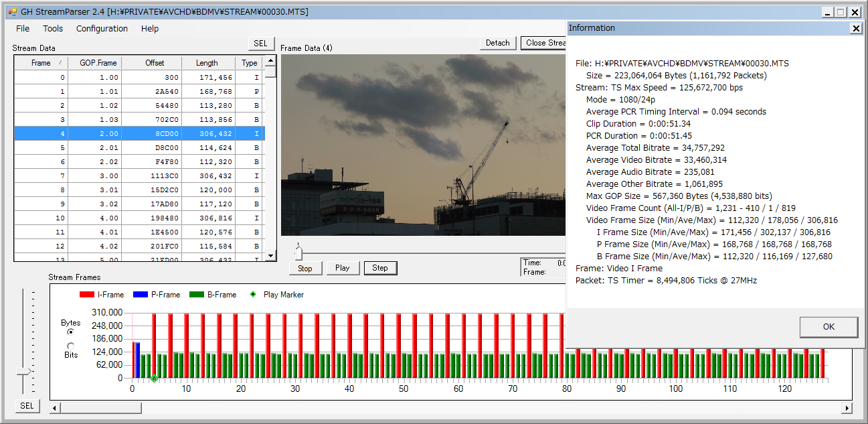Click the green Play Marker legend icon
Viewport: 868px width, 424px height.
pyautogui.click(x=253, y=295)
